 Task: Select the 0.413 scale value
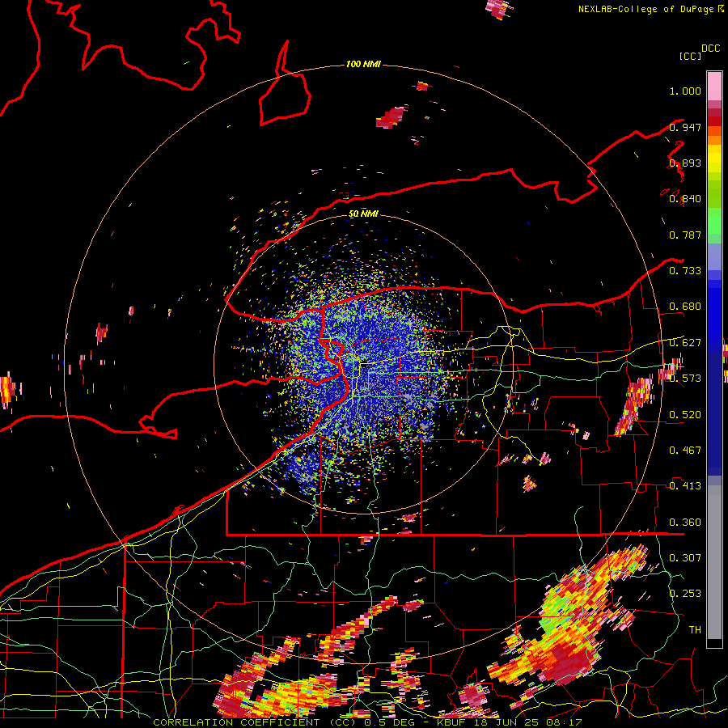pos(685,486)
